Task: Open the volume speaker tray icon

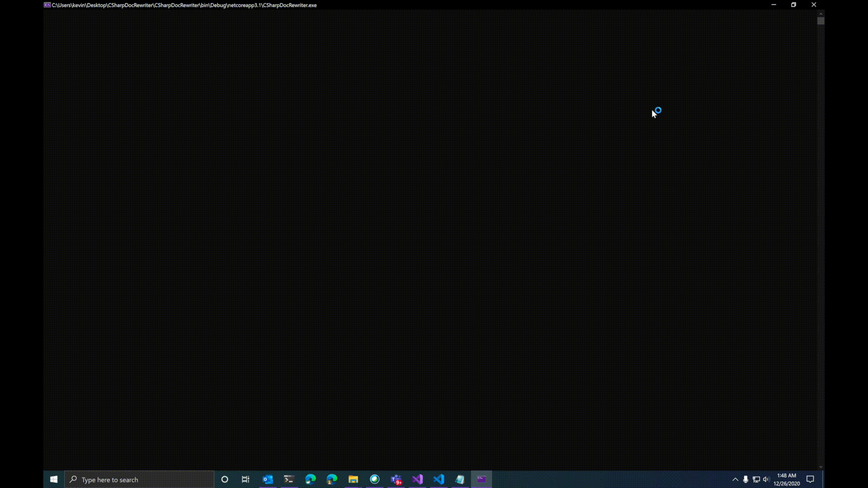Action: click(x=766, y=479)
